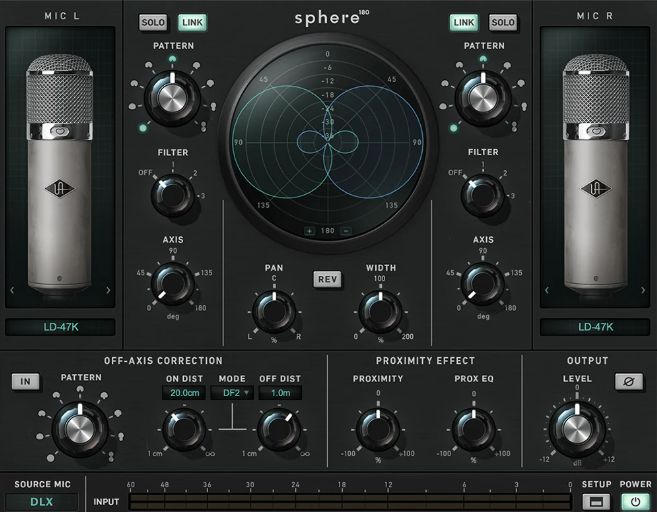Select bottom-right figure-8 icon on left PATTERN knob

tap(204, 127)
